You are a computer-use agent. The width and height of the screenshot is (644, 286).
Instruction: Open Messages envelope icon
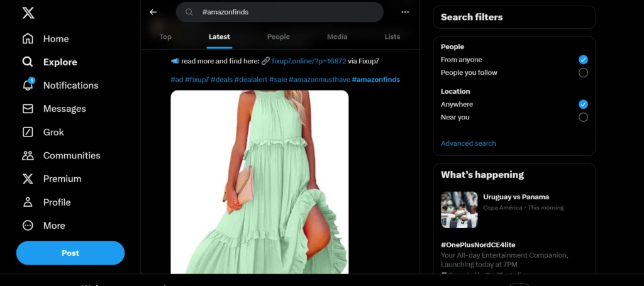click(28, 109)
